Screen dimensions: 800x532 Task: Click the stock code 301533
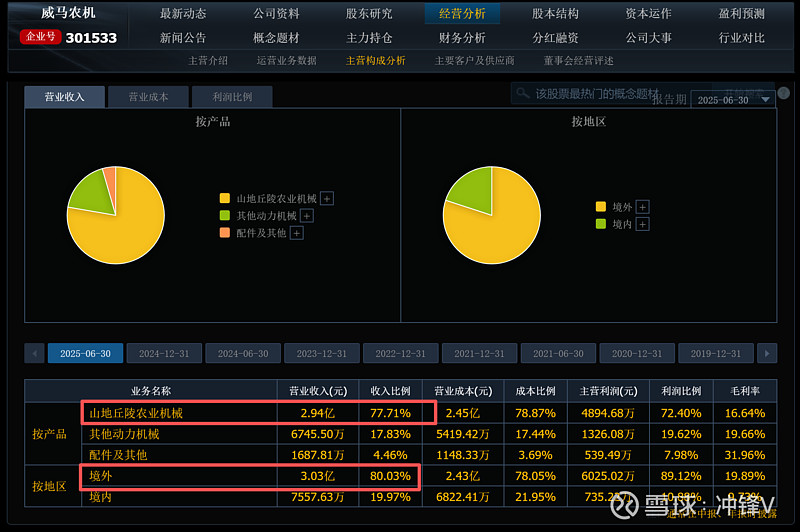coord(91,38)
